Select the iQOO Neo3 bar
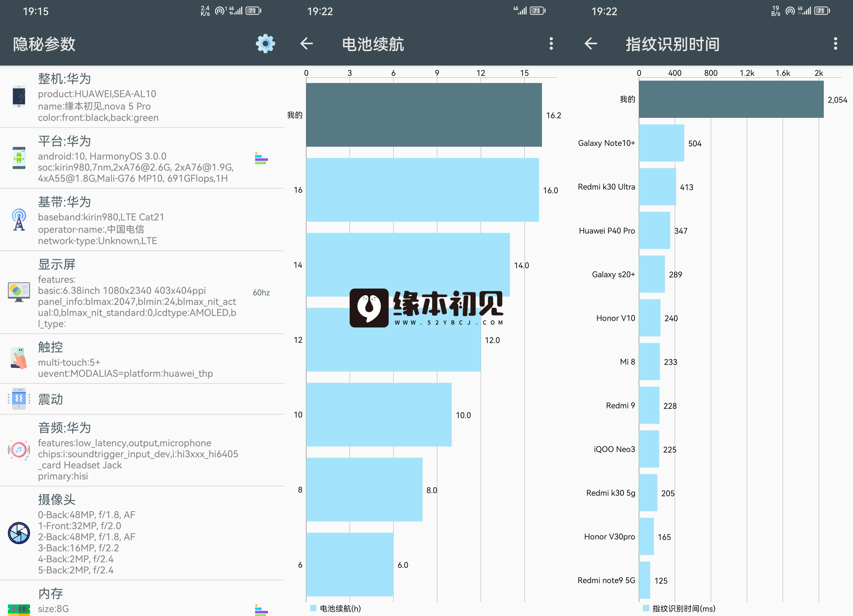 point(649,449)
